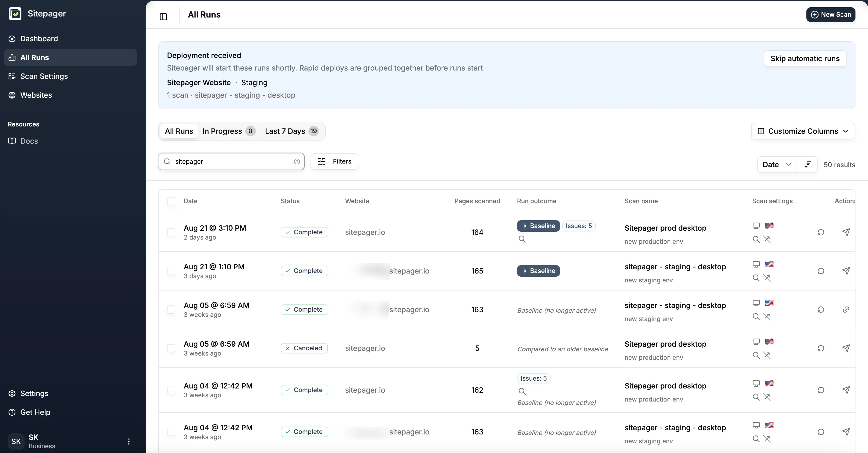868x453 pixels.
Task: Click 'Sitepager Website' in deployment banner
Action: point(199,83)
